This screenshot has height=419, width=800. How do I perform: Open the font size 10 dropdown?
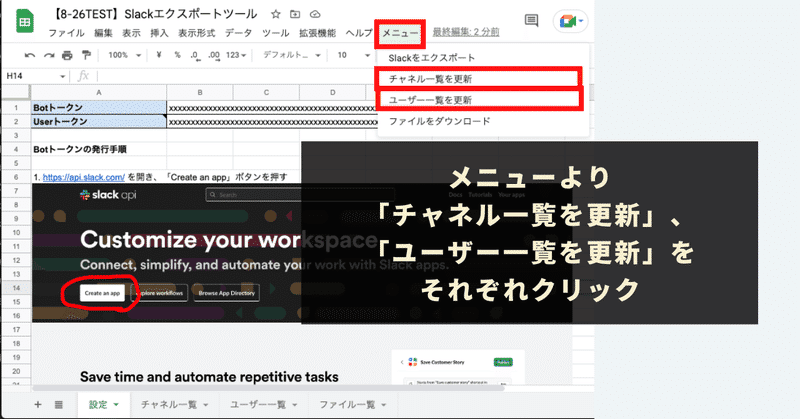pyautogui.click(x=353, y=55)
